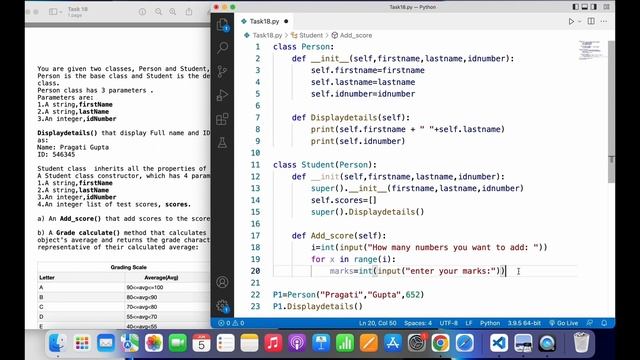Open Keynote from the Dock
The height and width of the screenshot is (360, 640).
321,343
